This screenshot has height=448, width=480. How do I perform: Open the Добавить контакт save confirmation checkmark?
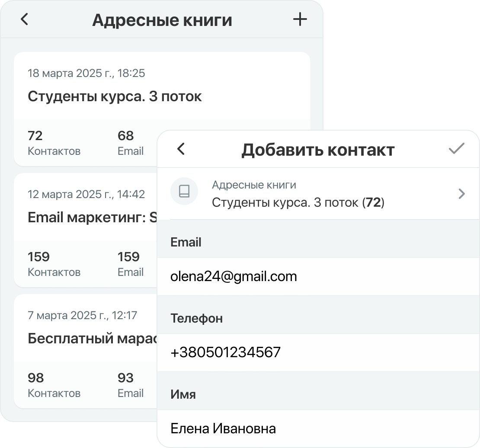[x=456, y=149]
